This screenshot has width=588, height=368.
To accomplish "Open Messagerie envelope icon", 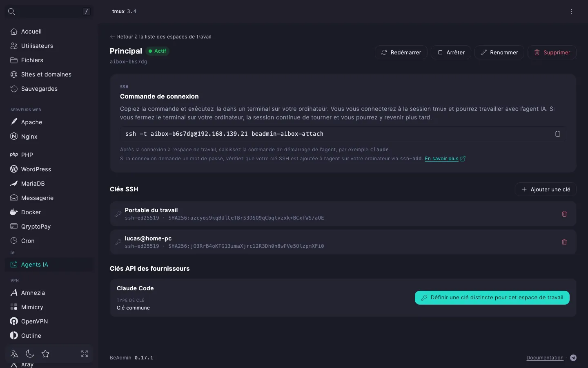I will tap(14, 197).
